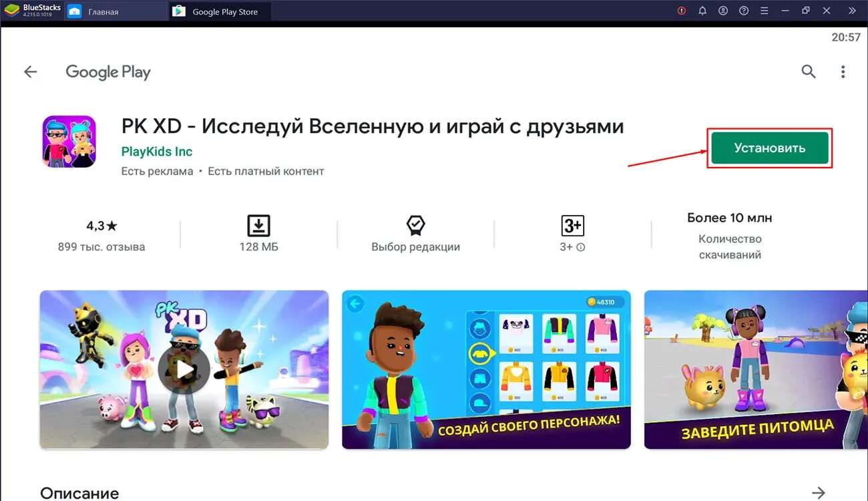The width and height of the screenshot is (868, 501).
Task: Click the app title PK XD
Action: coord(373,126)
